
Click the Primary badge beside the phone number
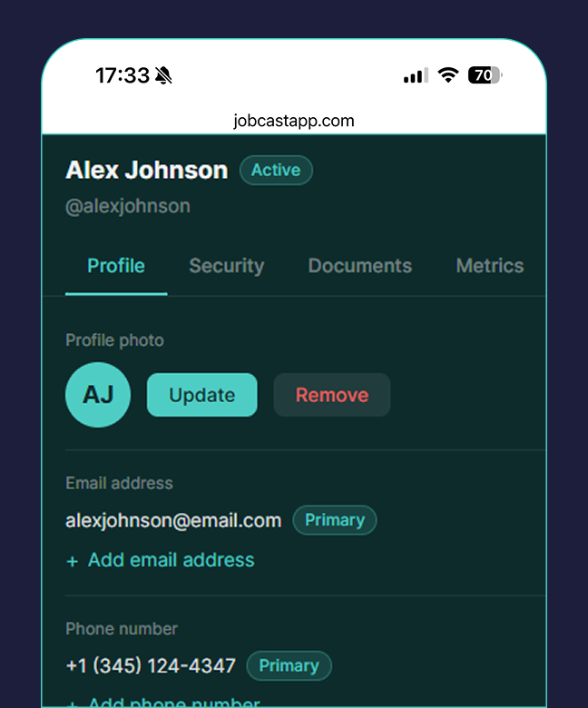coord(289,665)
